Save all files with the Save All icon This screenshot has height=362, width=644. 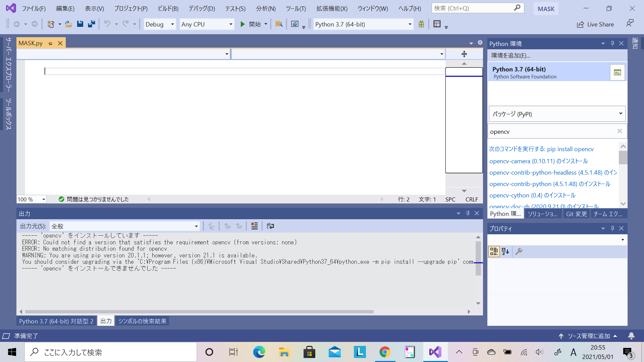[x=92, y=24]
